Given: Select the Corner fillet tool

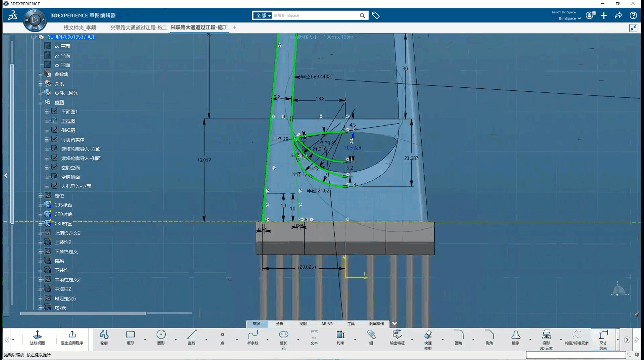Looking at the screenshot, I should tap(458, 337).
